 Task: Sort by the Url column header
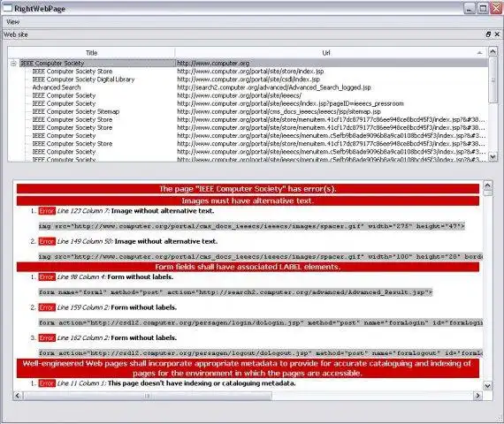click(326, 53)
